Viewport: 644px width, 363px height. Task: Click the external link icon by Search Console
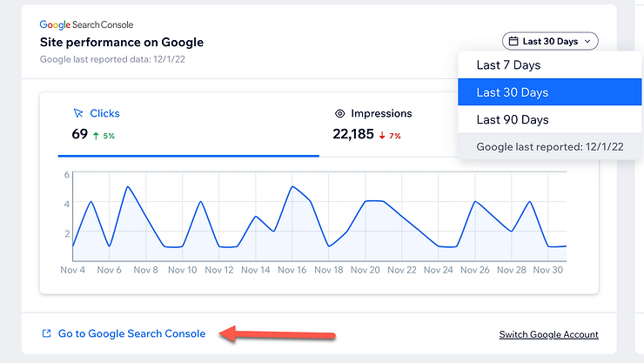click(46, 333)
